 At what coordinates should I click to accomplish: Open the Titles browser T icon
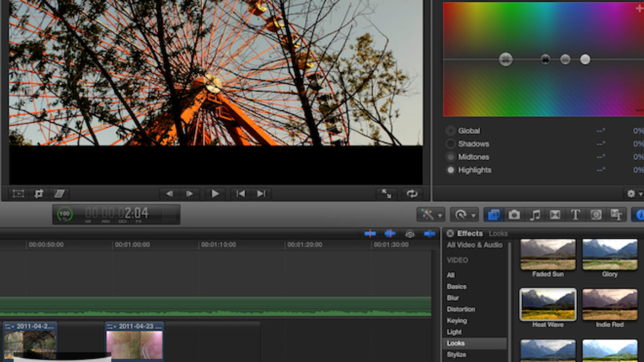[x=575, y=215]
